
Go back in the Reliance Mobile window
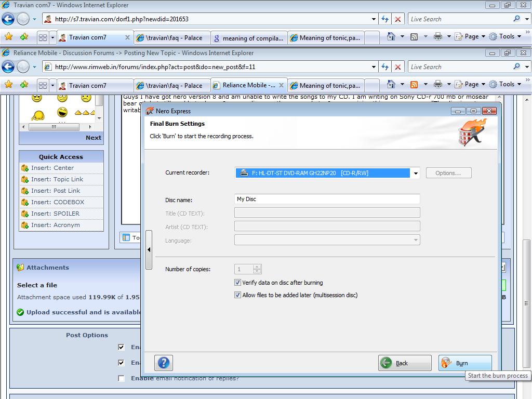coord(8,67)
